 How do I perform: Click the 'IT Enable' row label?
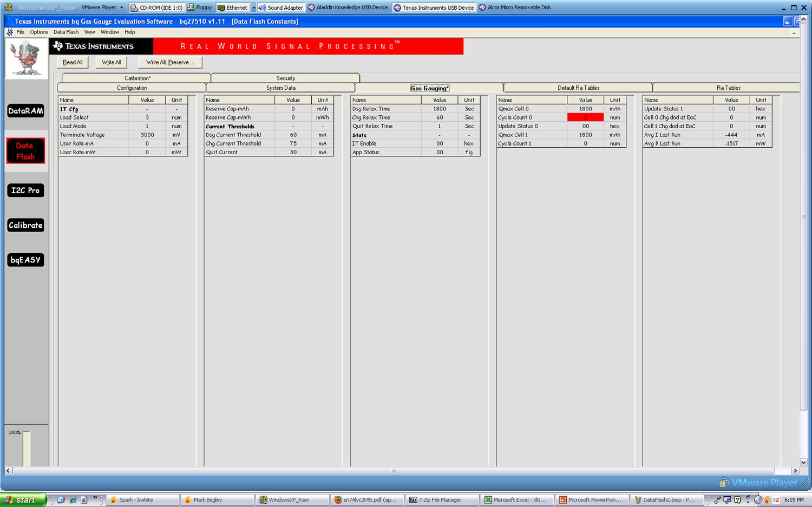click(364, 143)
